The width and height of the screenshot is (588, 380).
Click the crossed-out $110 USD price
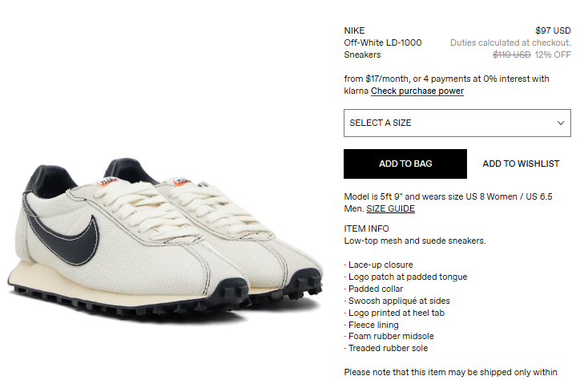tap(512, 55)
